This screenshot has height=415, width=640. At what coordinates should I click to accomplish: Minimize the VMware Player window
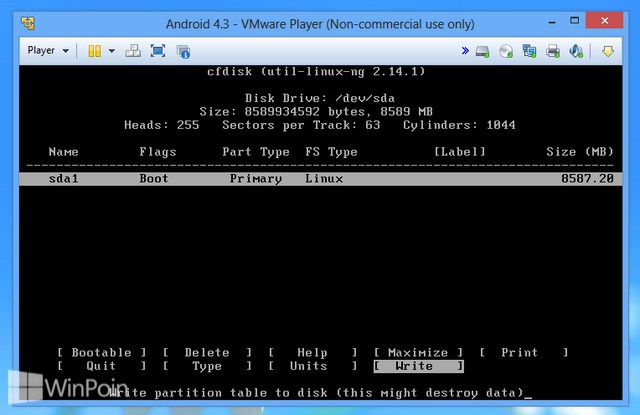tap(552, 21)
